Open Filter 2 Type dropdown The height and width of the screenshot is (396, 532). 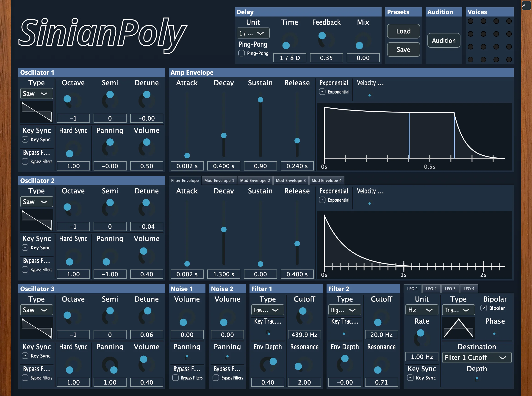coord(345,310)
